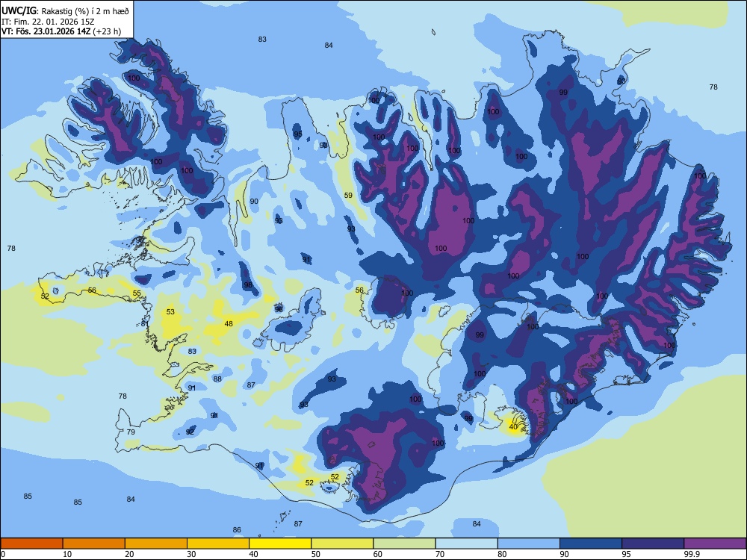The width and height of the screenshot is (747, 560).
Task: Click the humidity value 88 on the map
Action: click(217, 379)
